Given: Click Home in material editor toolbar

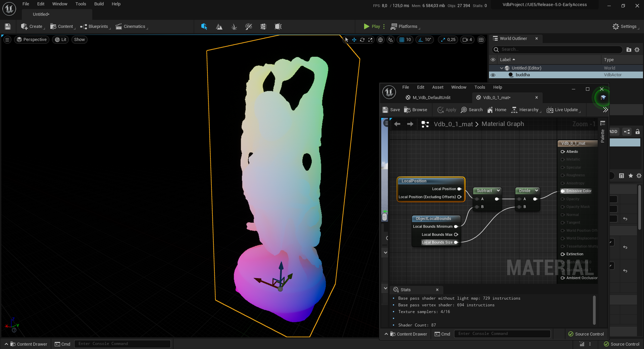Looking at the screenshot, I should (x=497, y=110).
